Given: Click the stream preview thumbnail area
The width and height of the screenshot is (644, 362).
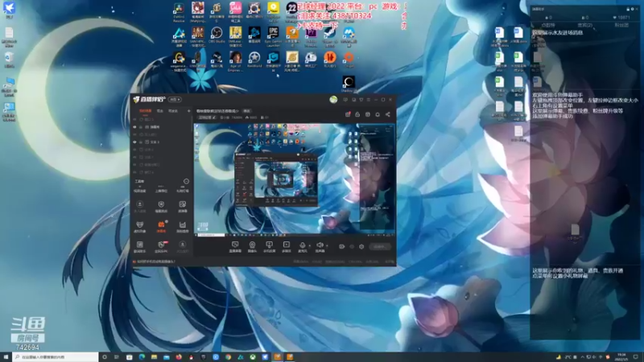Looking at the screenshot, I should pos(295,179).
